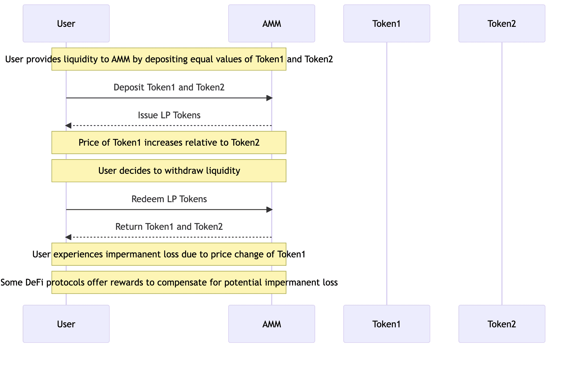Click the 'Return Token1 and Token2' message label
The width and height of the screenshot is (588, 387).
coord(169,227)
